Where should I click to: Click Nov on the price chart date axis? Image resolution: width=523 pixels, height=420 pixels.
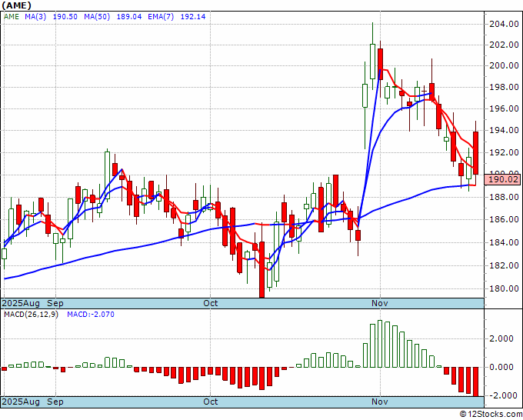pos(380,303)
